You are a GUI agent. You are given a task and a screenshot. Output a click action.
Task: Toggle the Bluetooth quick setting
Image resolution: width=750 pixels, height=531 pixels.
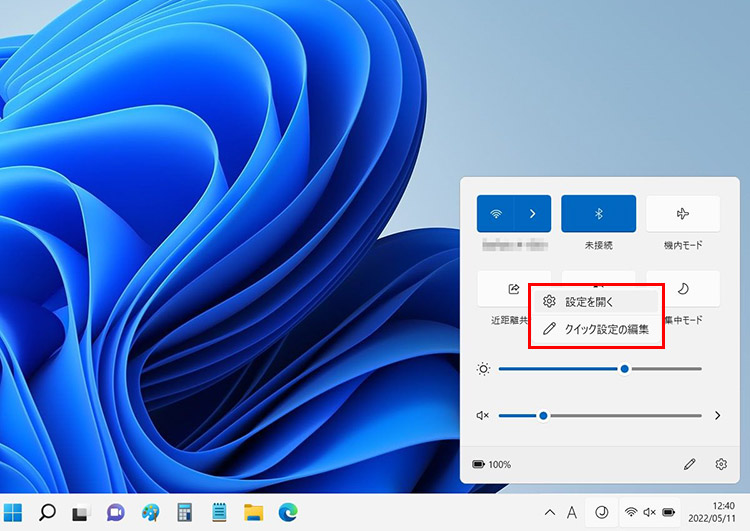(598, 214)
